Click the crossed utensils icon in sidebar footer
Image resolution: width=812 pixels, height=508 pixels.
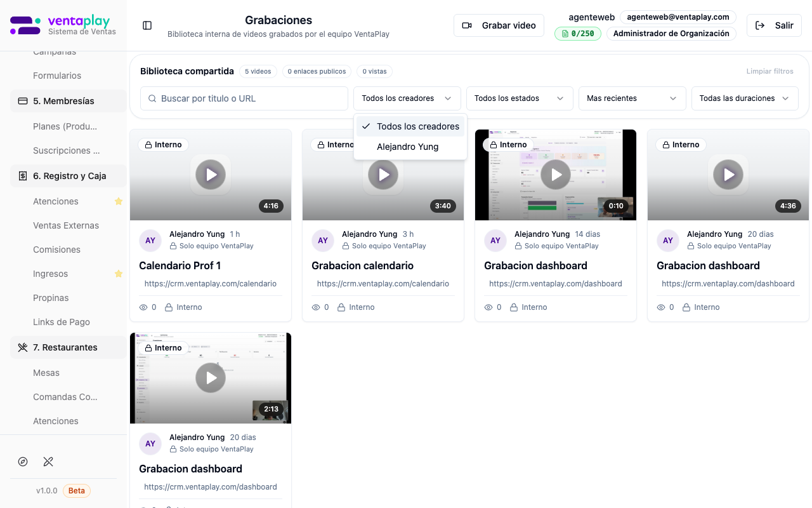[x=48, y=462]
